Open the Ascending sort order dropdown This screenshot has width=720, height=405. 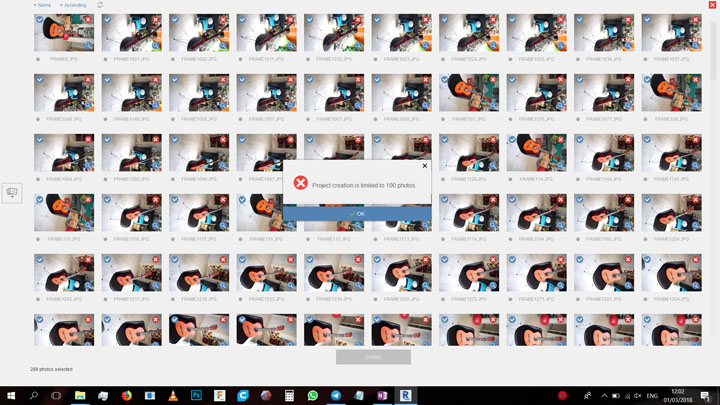coord(73,5)
